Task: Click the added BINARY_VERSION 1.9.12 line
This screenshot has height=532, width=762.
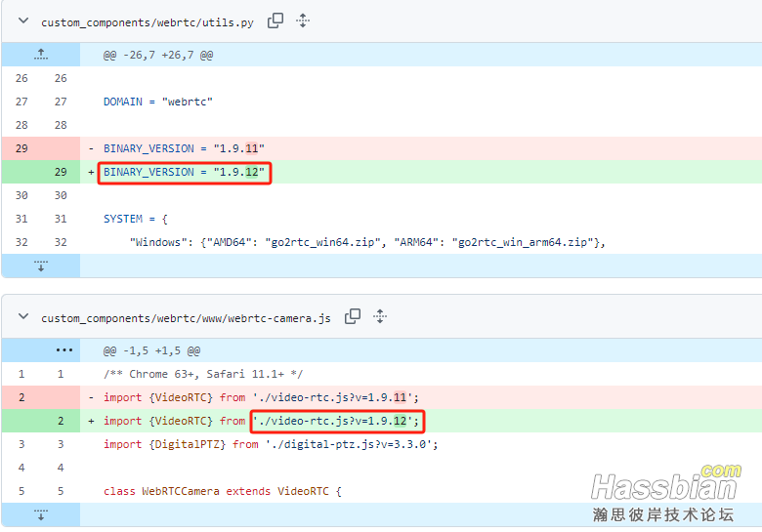Action: coord(184,172)
